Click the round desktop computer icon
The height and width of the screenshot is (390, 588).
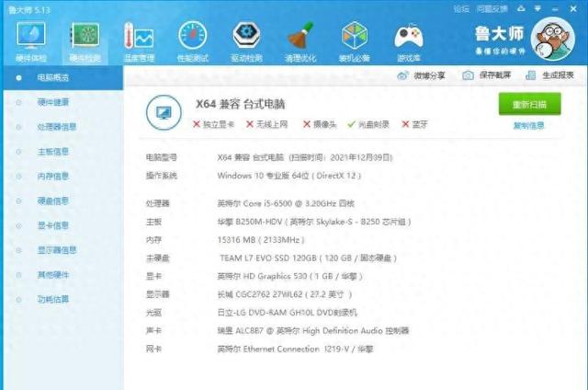click(x=164, y=112)
